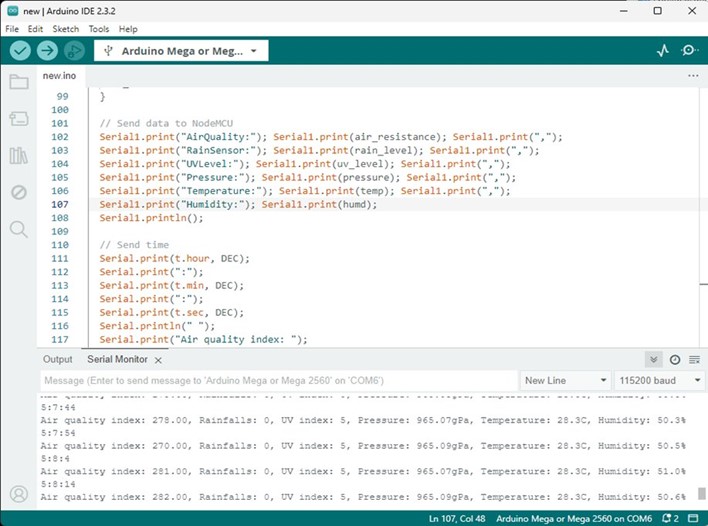
Task: Click the Verify sketch checkmark button
Action: coord(20,51)
